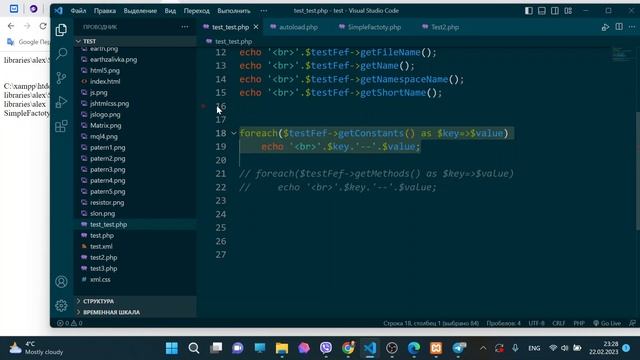This screenshot has width=640, height=360.
Task: Change line ending CRLF
Action: pyautogui.click(x=559, y=323)
